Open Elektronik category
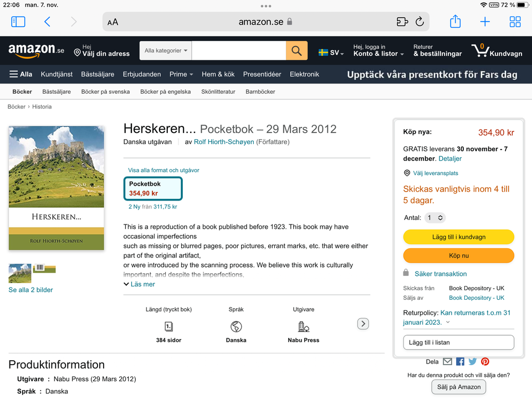The width and height of the screenshot is (532, 399). [x=304, y=74]
